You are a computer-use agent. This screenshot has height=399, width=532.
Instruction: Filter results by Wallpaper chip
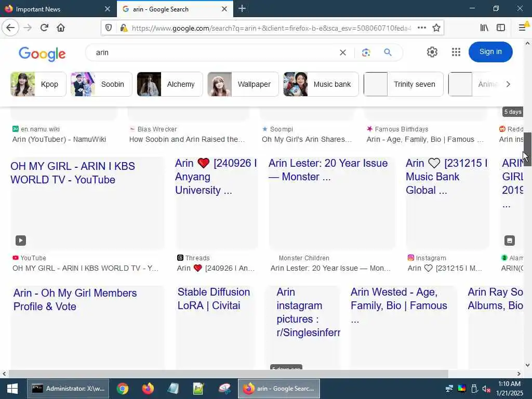[243, 84]
